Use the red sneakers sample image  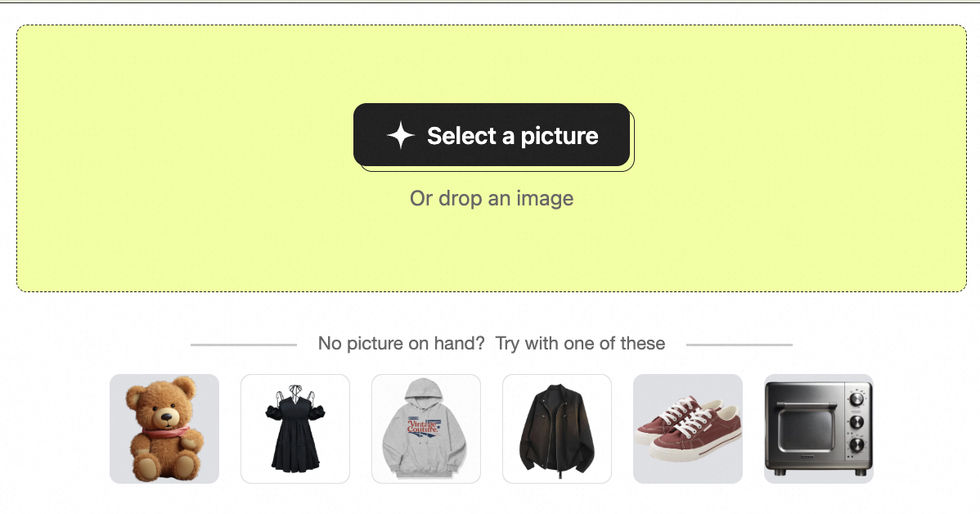[688, 429]
